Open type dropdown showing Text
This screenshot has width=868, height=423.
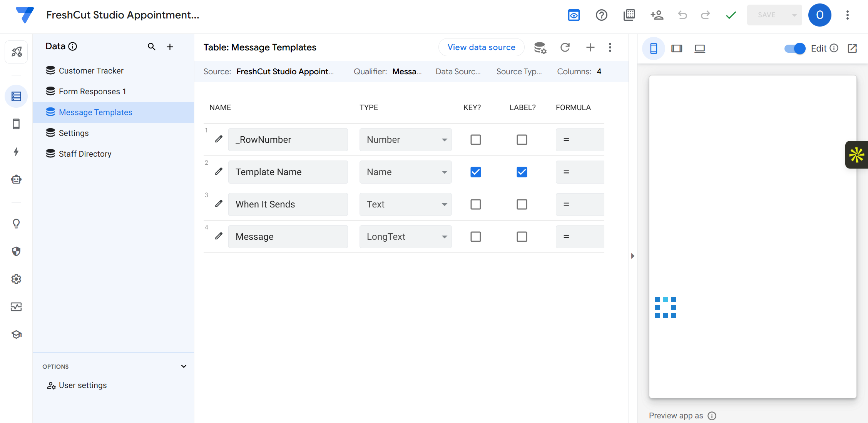click(x=406, y=204)
